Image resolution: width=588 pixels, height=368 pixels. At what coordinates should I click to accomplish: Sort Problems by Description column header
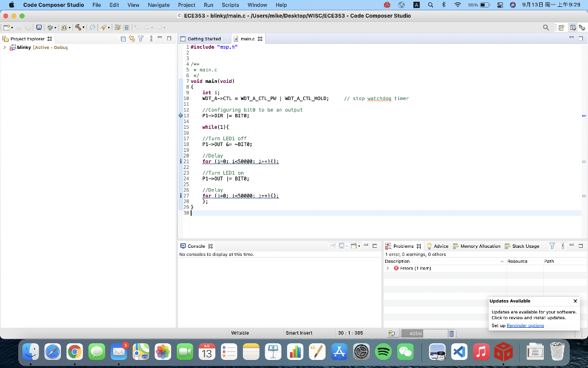point(397,261)
